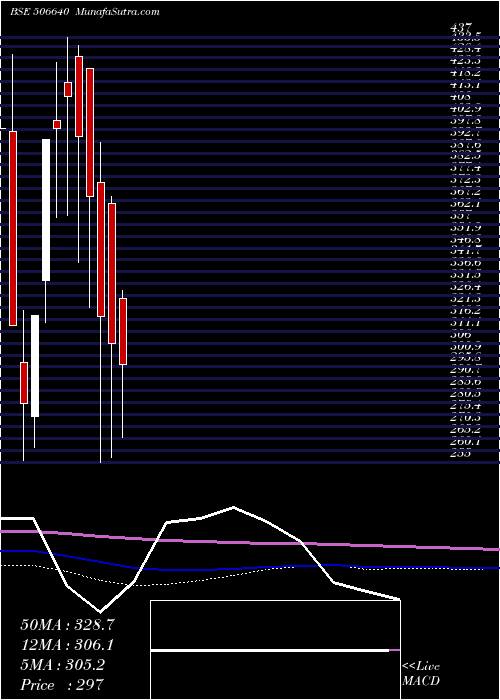This screenshot has width=500, height=700.
Task: Click the 437 top axis label
Action: click(x=461, y=28)
